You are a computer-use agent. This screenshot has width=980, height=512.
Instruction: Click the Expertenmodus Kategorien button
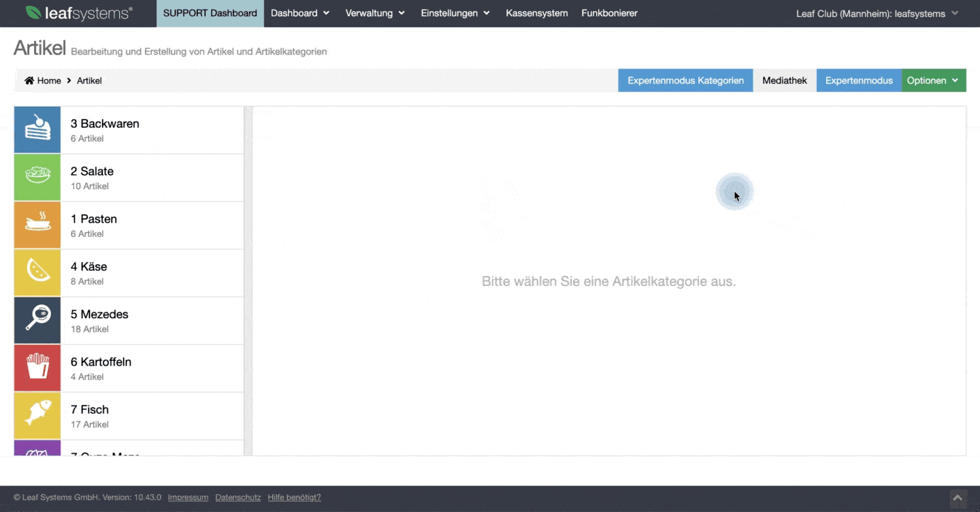point(685,80)
